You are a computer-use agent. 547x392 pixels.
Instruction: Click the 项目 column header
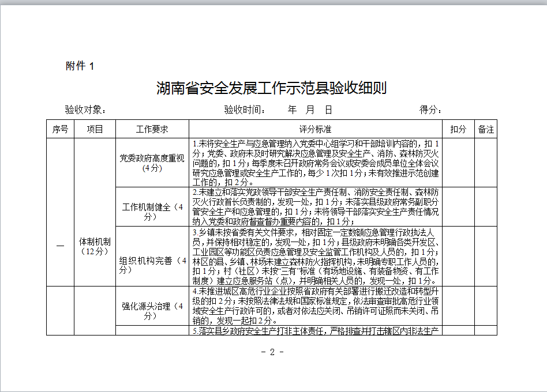click(x=95, y=129)
